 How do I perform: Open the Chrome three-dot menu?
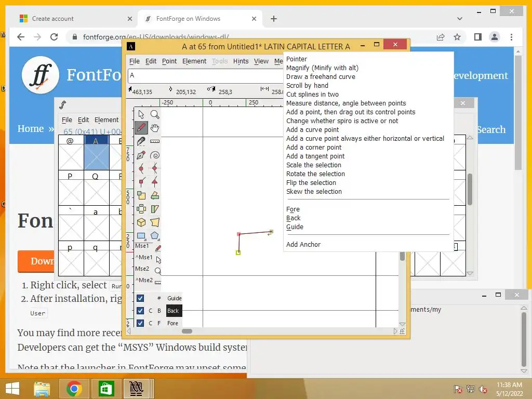coord(511,37)
